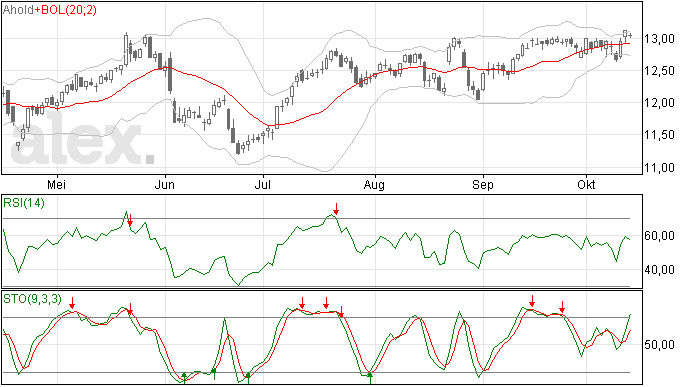Image resolution: width=690 pixels, height=387 pixels.
Task: Click the 12,00 price axis value
Action: point(659,103)
